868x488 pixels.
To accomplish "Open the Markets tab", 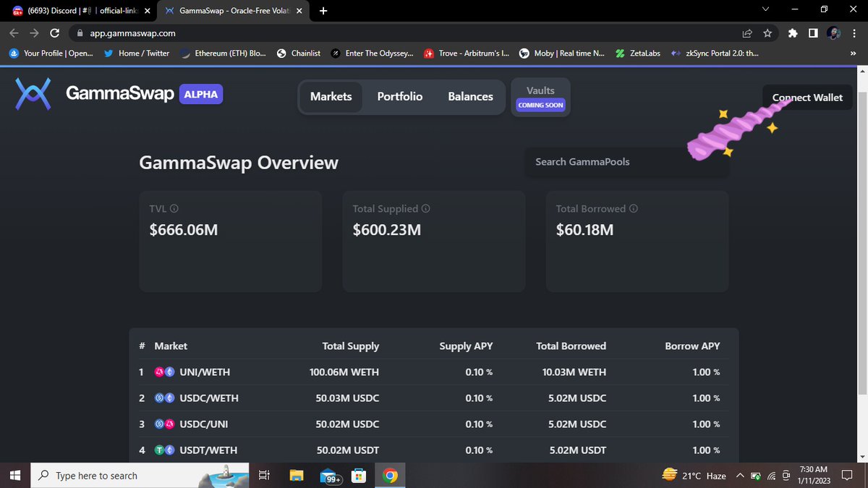I will [x=331, y=96].
